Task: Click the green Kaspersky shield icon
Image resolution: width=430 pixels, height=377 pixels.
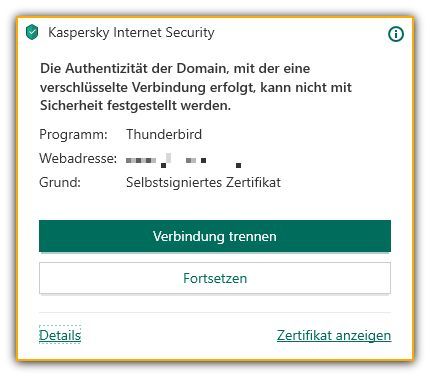Action: coord(32,32)
